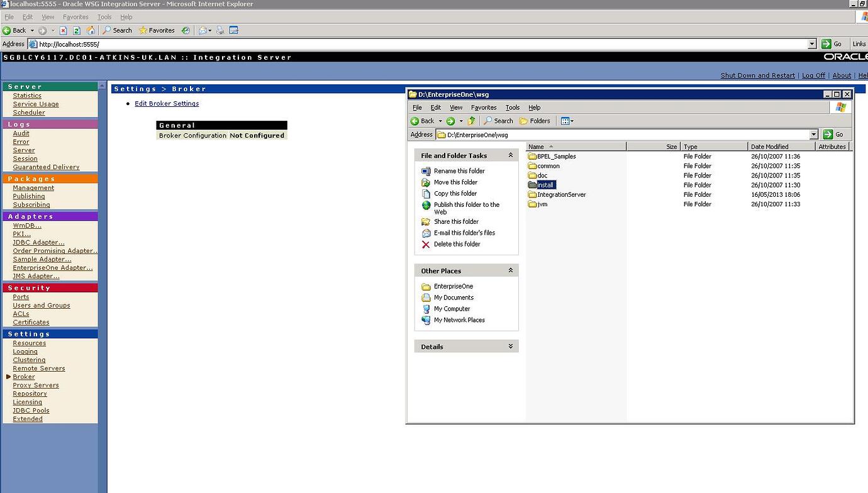
Task: Open IE Back history dropdown arrow
Action: tap(32, 30)
